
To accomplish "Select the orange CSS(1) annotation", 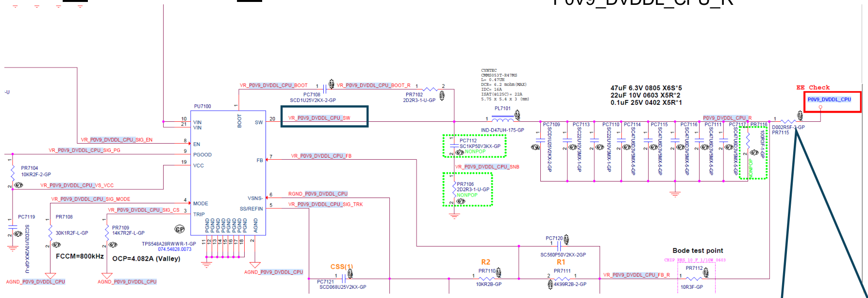I will [x=342, y=267].
